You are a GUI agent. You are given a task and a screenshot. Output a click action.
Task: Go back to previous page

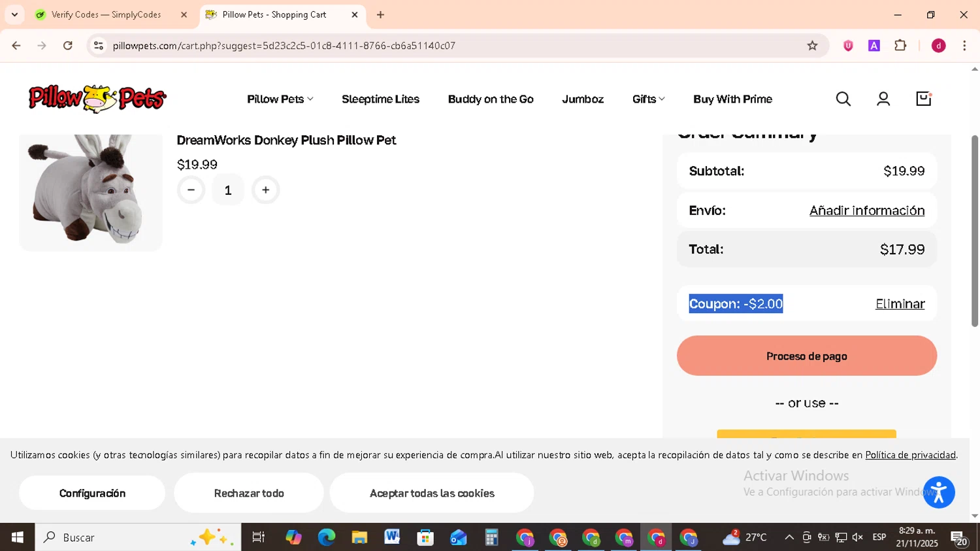[x=16, y=46]
